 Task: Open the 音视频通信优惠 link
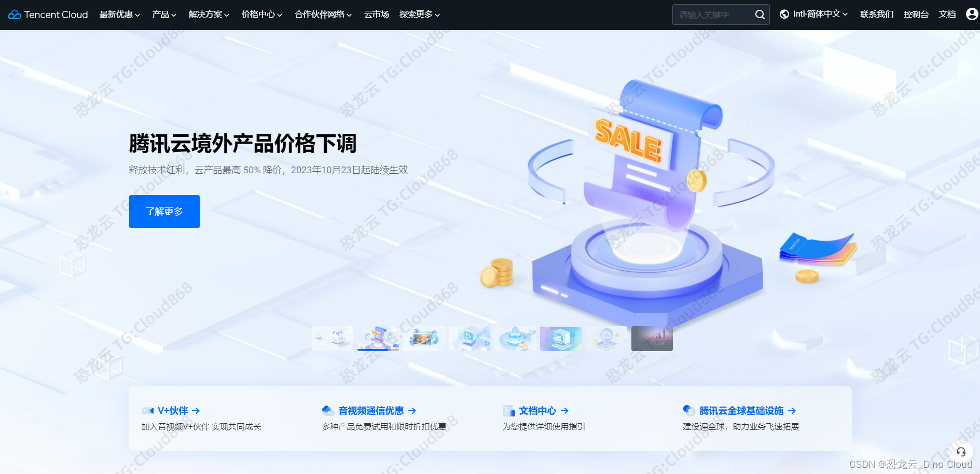point(371,411)
